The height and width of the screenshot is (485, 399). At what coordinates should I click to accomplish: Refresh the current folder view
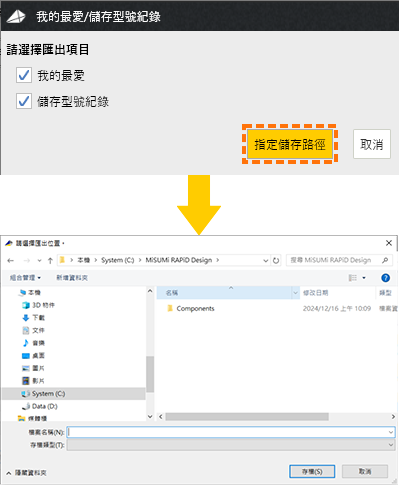tap(276, 260)
